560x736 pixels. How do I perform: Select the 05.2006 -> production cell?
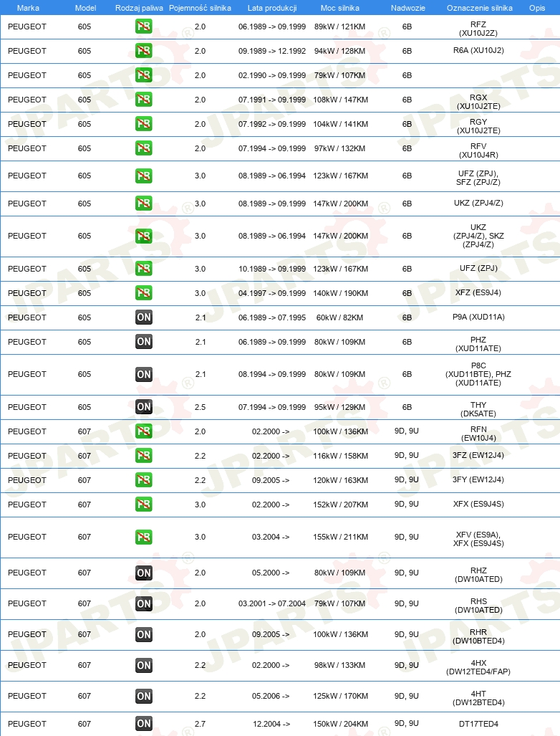271,696
